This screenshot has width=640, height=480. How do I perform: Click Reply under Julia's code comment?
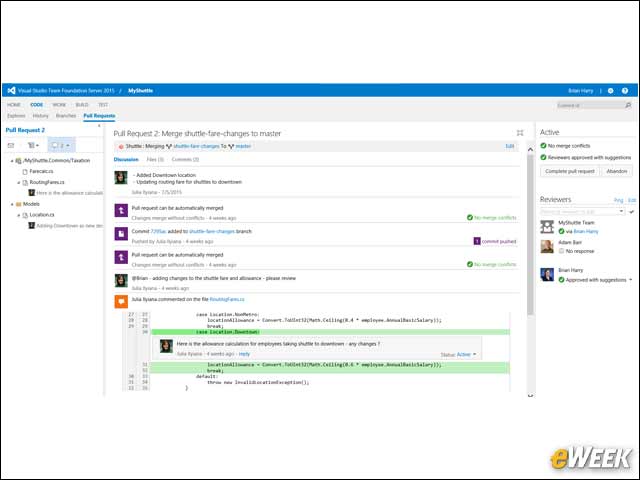tap(244, 354)
